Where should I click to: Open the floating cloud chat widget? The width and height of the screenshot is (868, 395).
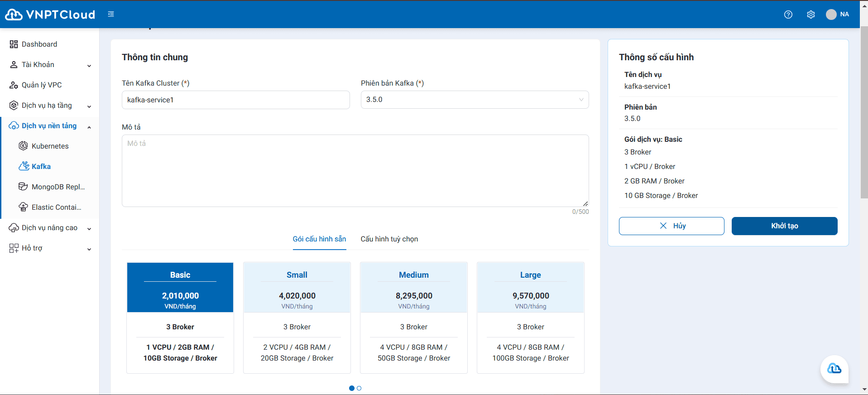[x=834, y=369]
